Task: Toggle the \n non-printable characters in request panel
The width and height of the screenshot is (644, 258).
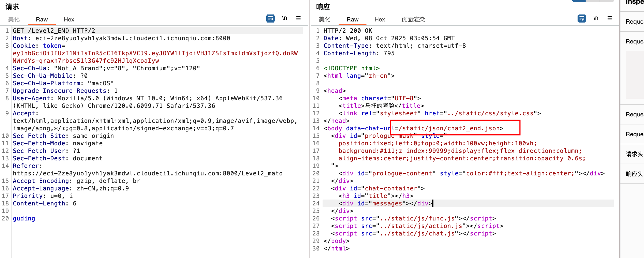Action: [284, 18]
